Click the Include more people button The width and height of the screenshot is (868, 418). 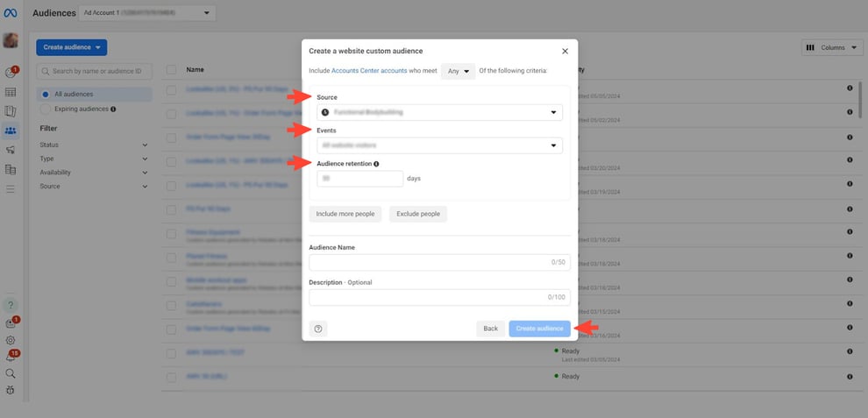pyautogui.click(x=345, y=214)
